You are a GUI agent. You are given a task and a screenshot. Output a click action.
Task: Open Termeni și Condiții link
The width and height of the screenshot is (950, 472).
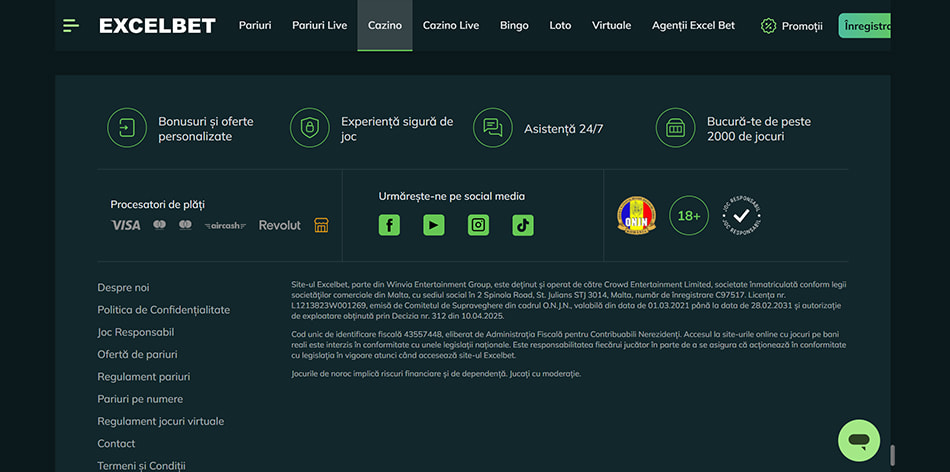click(x=141, y=466)
